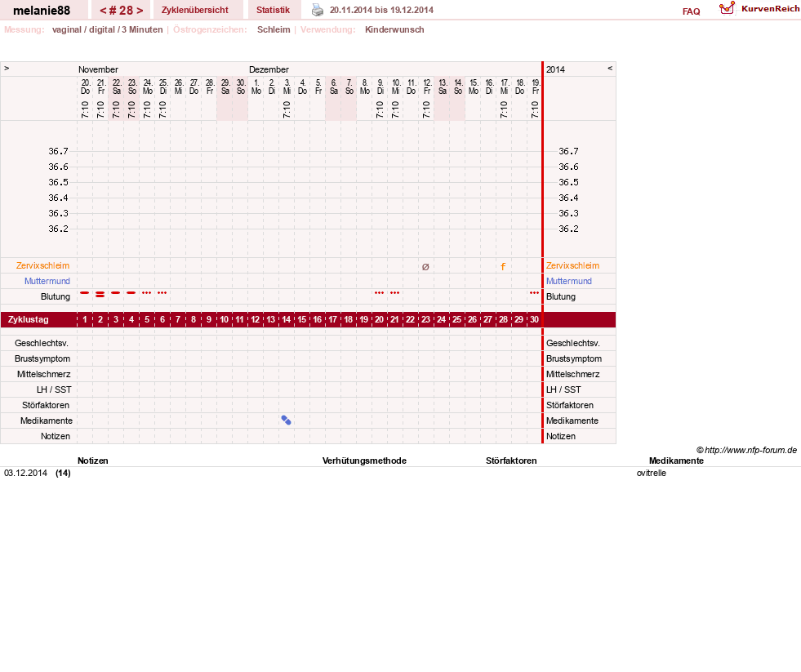Click the date range 20.11.2014 bis 19.12.2014
Viewport: 801px width, 672px height.
pos(381,10)
